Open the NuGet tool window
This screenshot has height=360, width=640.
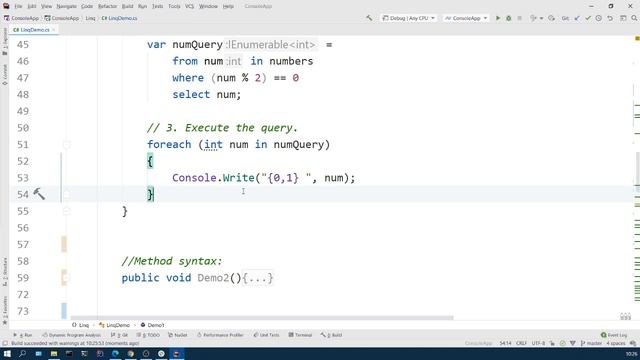pyautogui.click(x=178, y=335)
